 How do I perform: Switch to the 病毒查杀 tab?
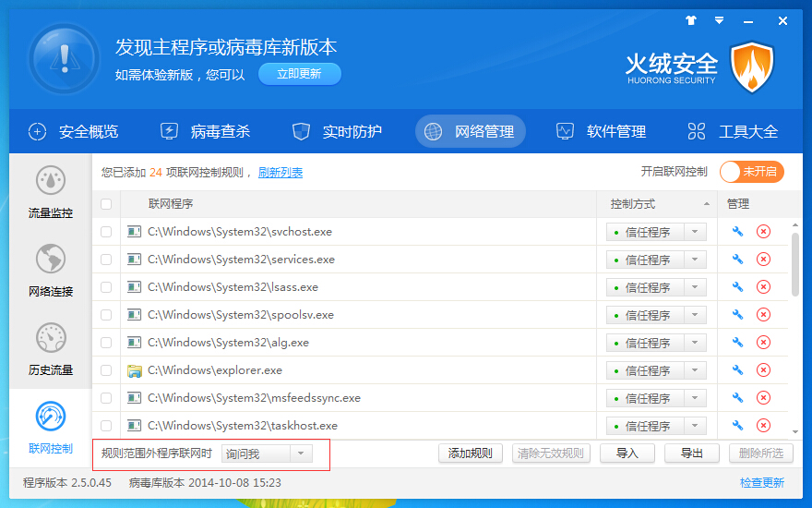click(205, 131)
